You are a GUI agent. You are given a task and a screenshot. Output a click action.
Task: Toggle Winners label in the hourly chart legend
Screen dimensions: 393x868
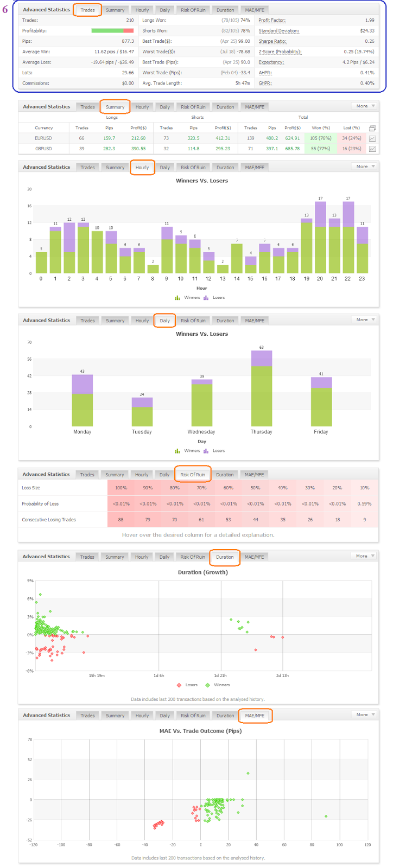point(192,297)
